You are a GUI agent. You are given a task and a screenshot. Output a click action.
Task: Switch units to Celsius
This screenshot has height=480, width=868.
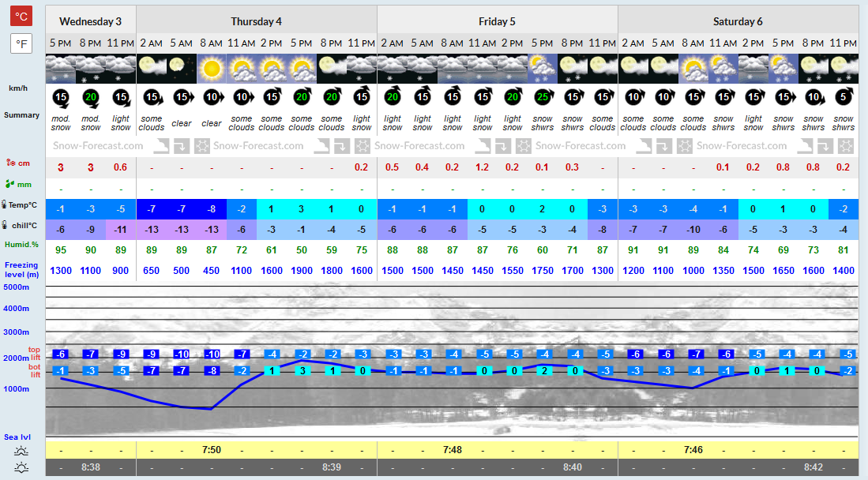[x=21, y=16]
